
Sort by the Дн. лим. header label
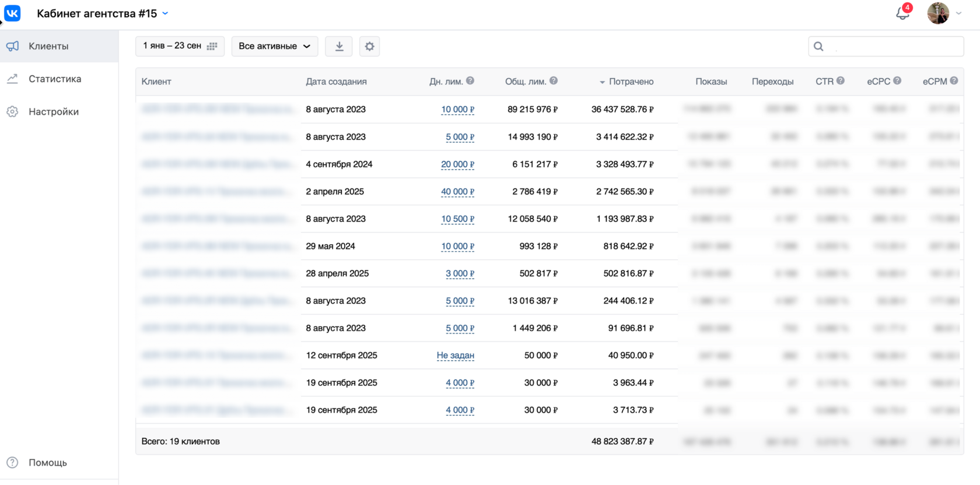point(446,82)
